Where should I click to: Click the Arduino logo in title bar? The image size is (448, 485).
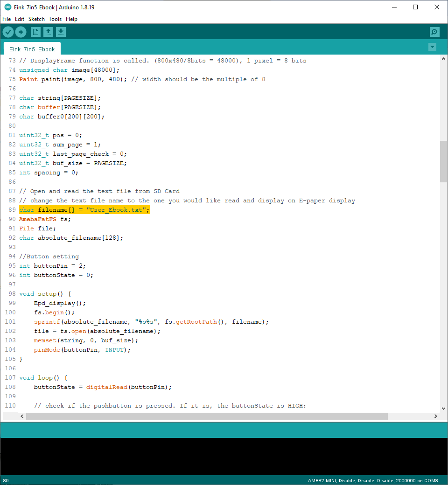pos(7,7)
